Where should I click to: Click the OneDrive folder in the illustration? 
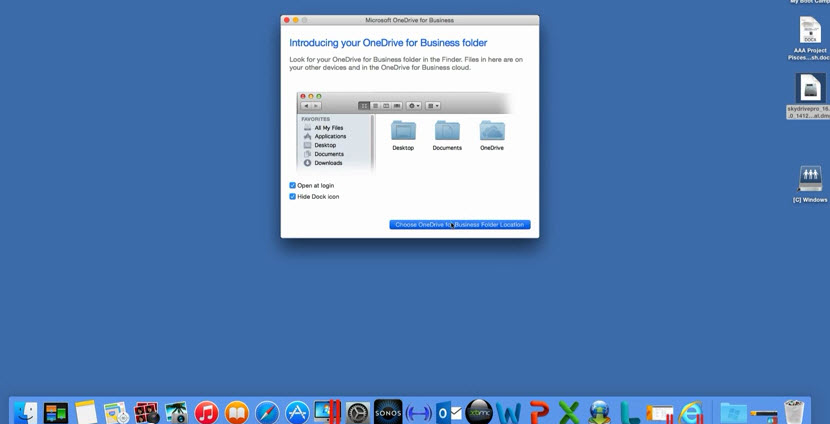(x=491, y=131)
